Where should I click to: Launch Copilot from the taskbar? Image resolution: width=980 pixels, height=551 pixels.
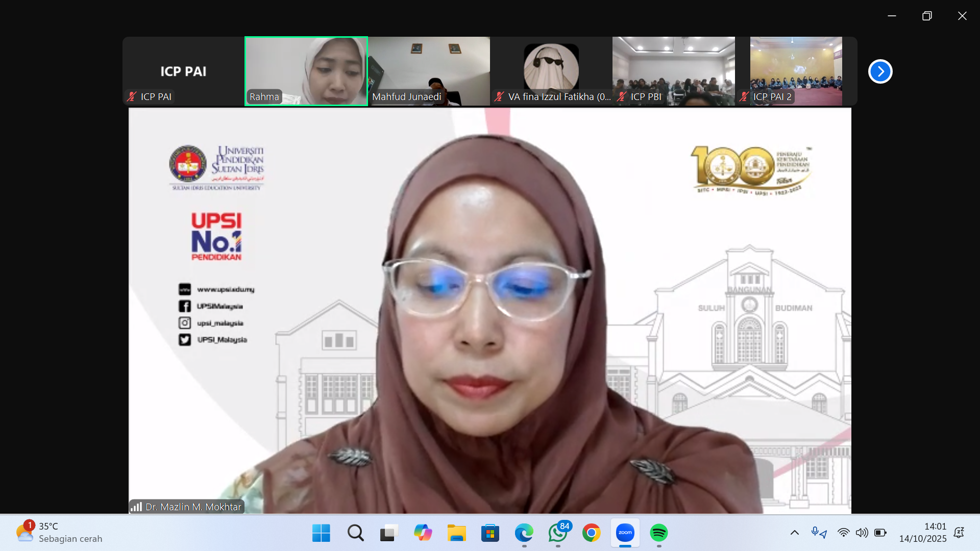click(423, 533)
